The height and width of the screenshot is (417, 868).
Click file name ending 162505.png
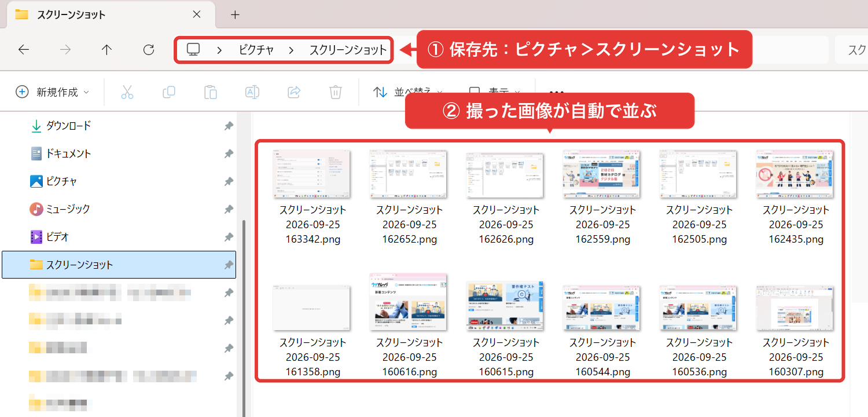tap(699, 225)
